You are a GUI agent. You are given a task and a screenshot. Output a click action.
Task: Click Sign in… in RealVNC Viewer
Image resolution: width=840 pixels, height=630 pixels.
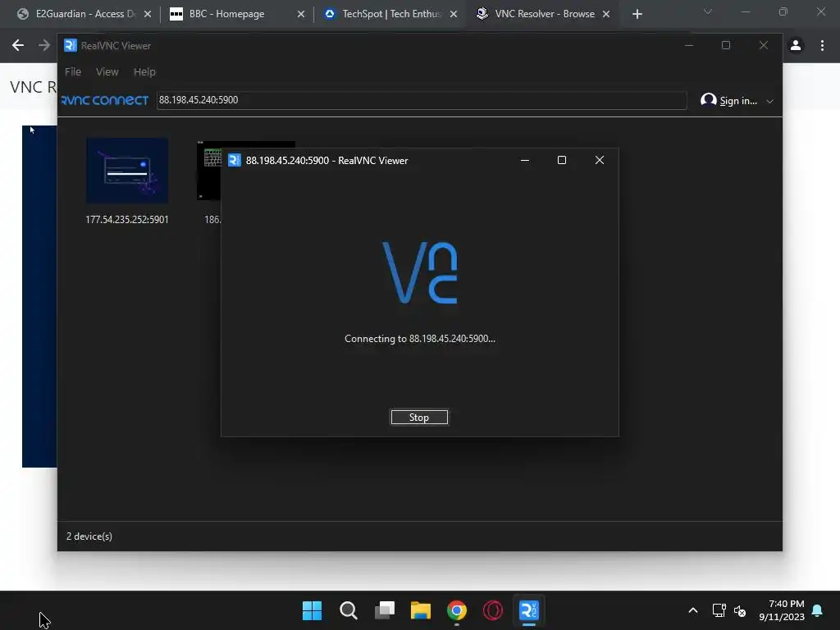[738, 101]
